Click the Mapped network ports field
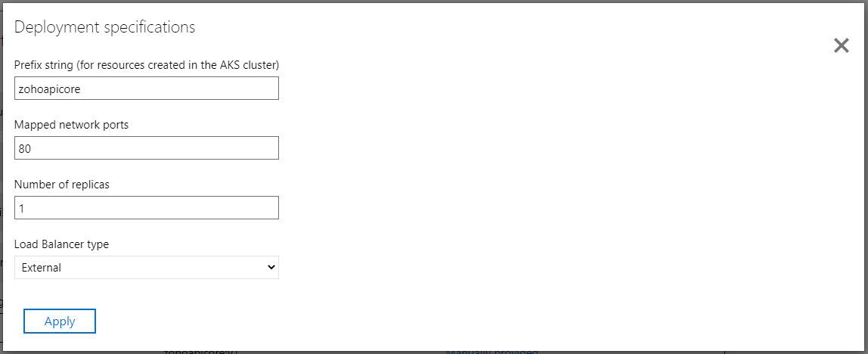This screenshot has height=354, width=868. 147,148
